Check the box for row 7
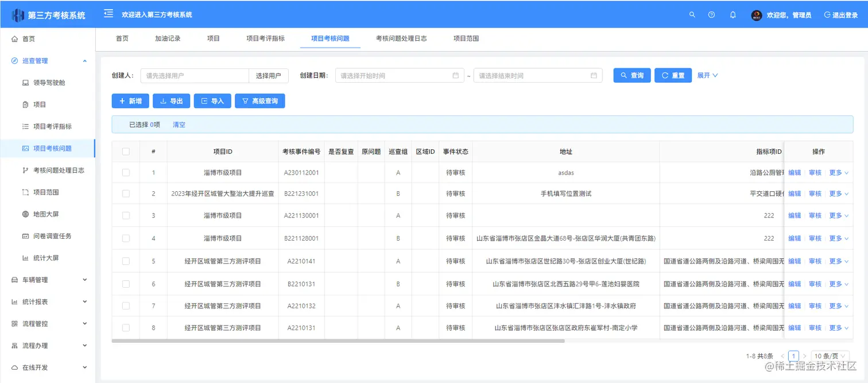Screen dimensions: 868x383 pyautogui.click(x=126, y=305)
